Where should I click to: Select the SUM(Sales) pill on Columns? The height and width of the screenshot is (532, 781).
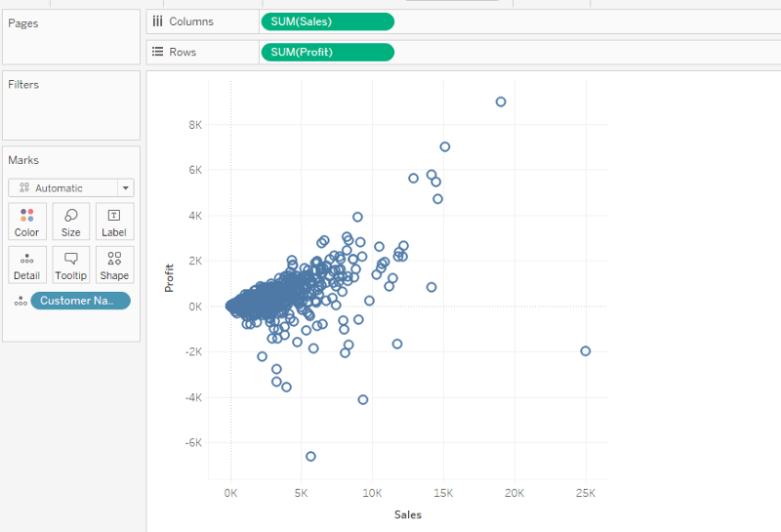327,21
